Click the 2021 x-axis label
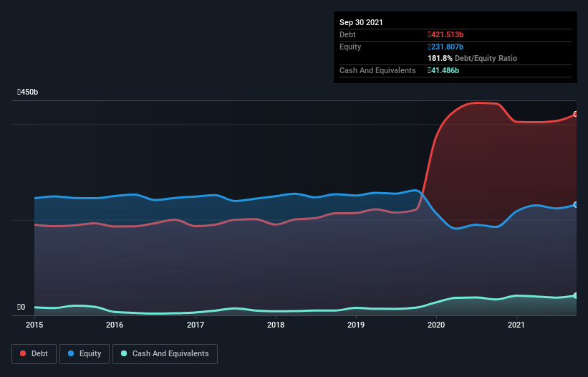The height and width of the screenshot is (377, 588). point(516,325)
